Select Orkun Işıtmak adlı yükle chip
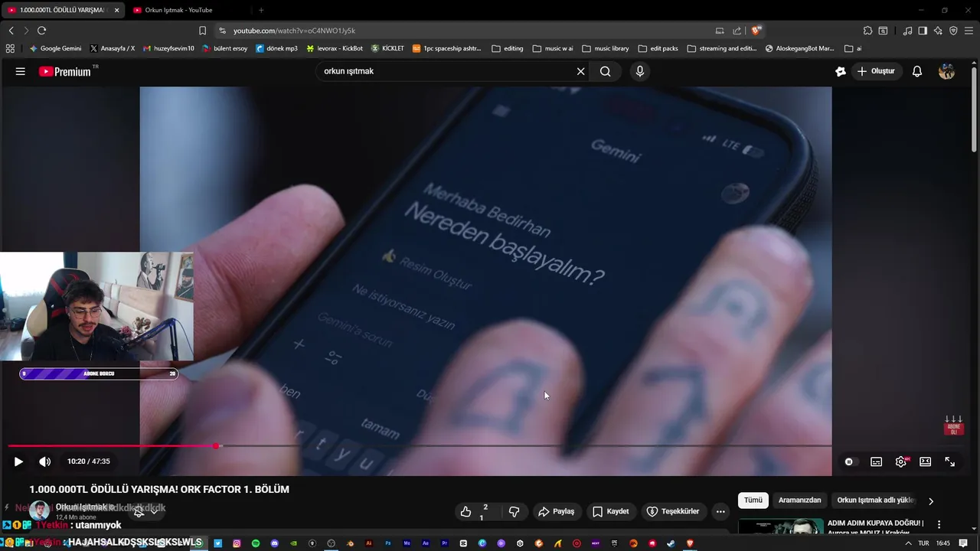This screenshot has width=980, height=551. tap(876, 500)
